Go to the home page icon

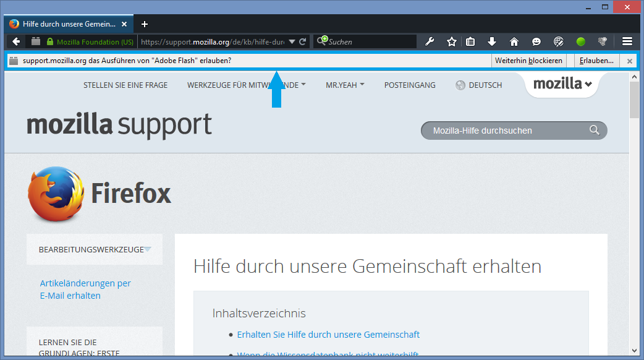[514, 41]
